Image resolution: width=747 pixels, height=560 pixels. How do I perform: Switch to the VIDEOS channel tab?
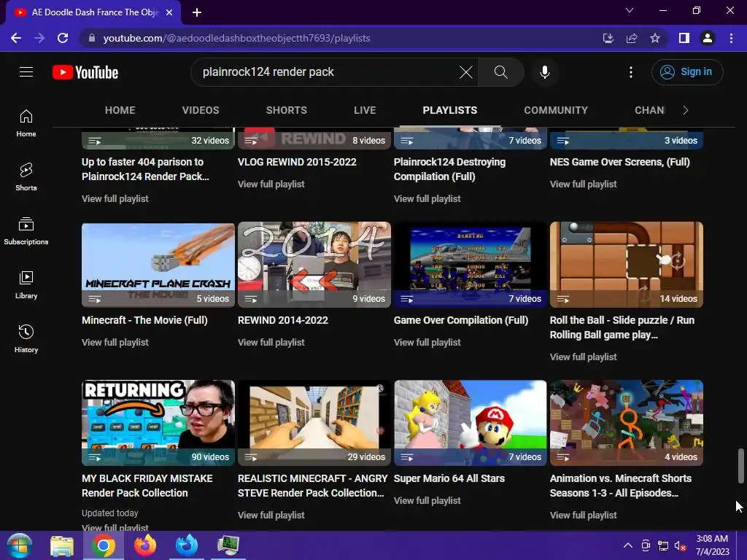pos(201,110)
